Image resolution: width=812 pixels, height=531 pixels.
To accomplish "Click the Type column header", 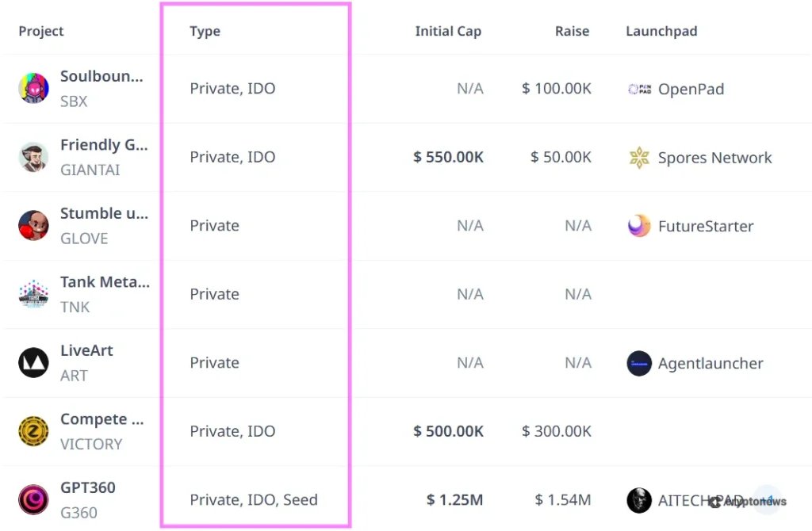I will [205, 31].
